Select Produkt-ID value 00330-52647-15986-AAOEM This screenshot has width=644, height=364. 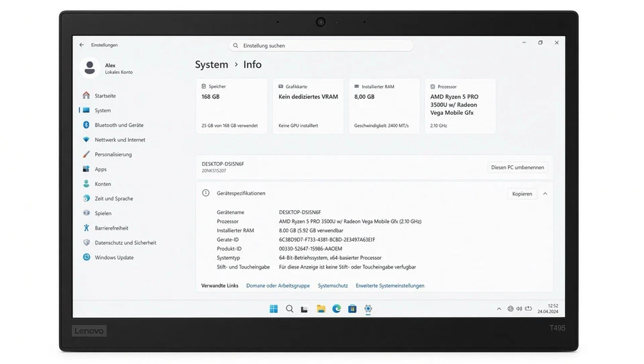(x=311, y=248)
